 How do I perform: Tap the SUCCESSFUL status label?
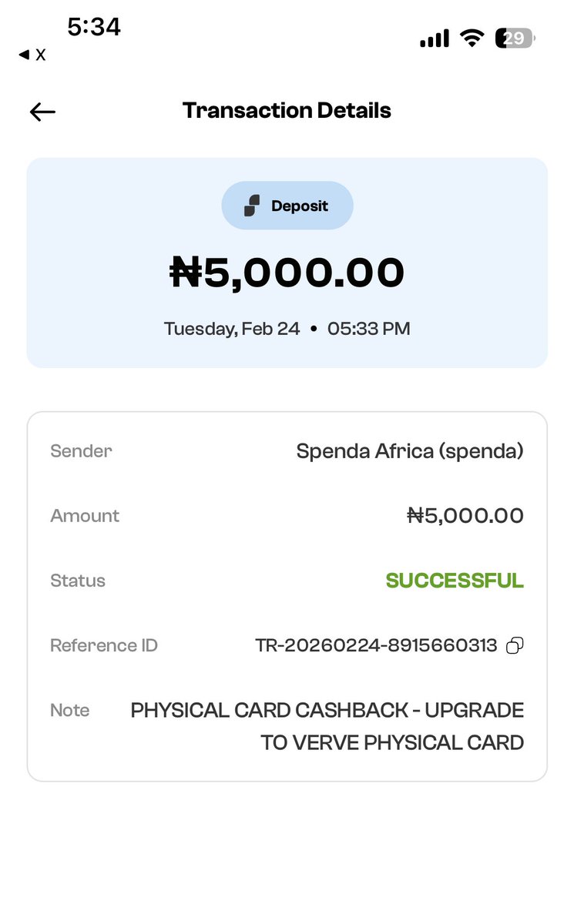(455, 581)
